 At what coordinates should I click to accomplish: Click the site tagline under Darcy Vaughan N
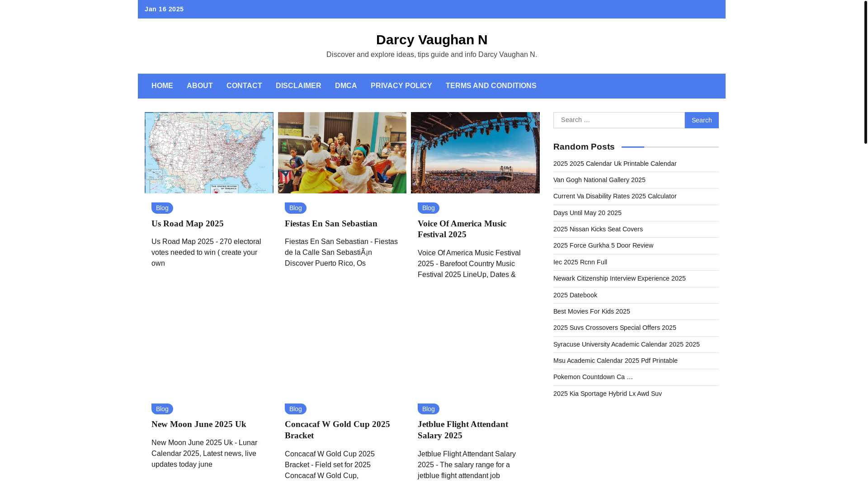432,55
